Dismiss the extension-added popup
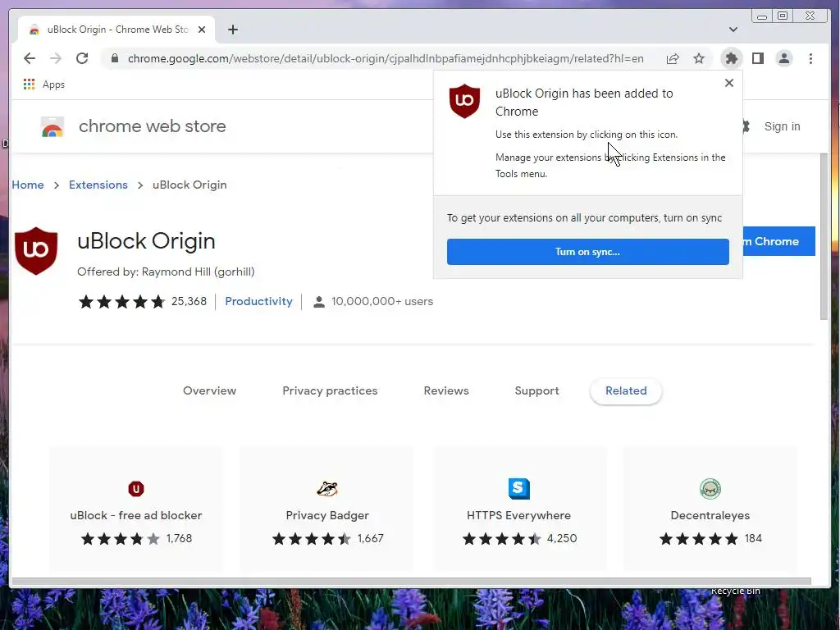Image resolution: width=840 pixels, height=630 pixels. (x=728, y=83)
